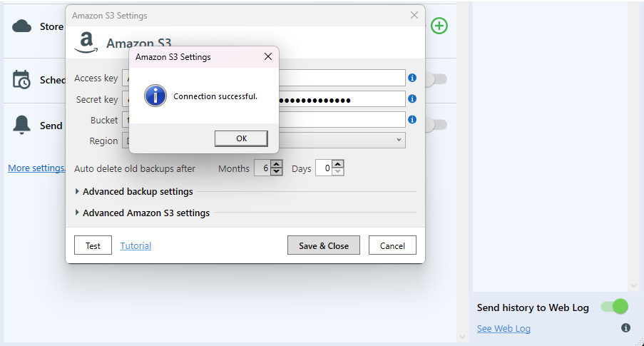Click the Web Log info icon
The width and height of the screenshot is (644, 346).
coord(625,327)
